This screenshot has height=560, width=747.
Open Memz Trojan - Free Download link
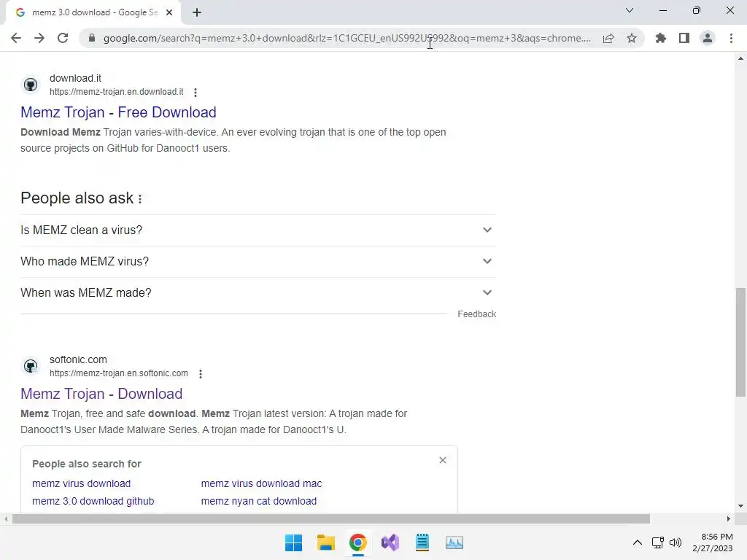pos(118,112)
